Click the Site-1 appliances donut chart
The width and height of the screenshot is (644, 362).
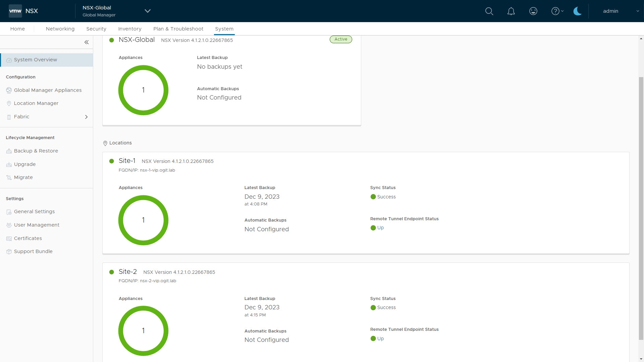coord(143,220)
